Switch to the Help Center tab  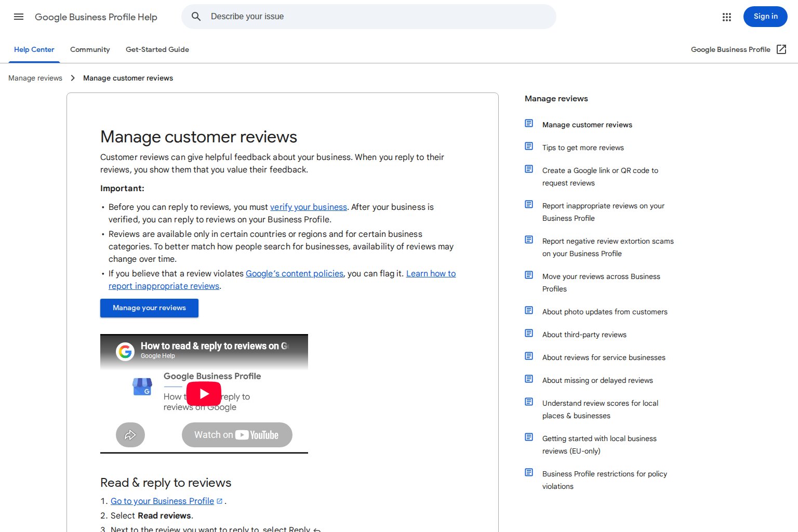coord(34,49)
